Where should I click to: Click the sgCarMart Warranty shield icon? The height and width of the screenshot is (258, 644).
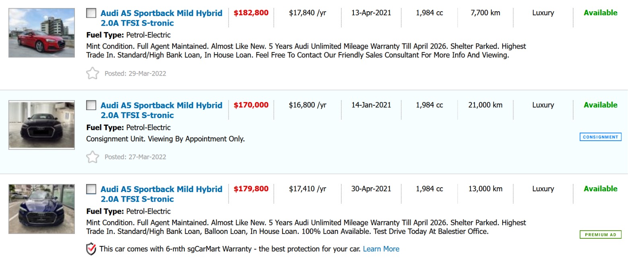coord(91,249)
